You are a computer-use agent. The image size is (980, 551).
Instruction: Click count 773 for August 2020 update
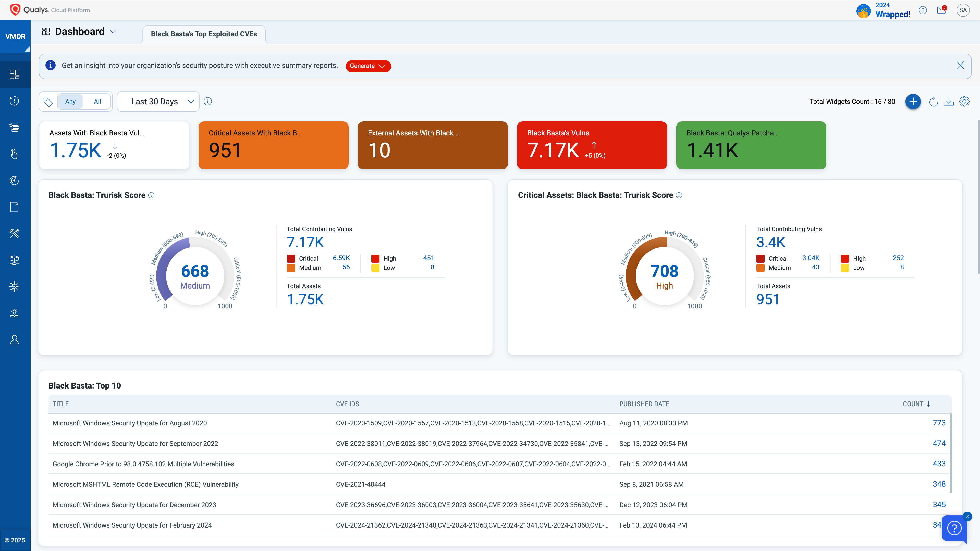939,423
